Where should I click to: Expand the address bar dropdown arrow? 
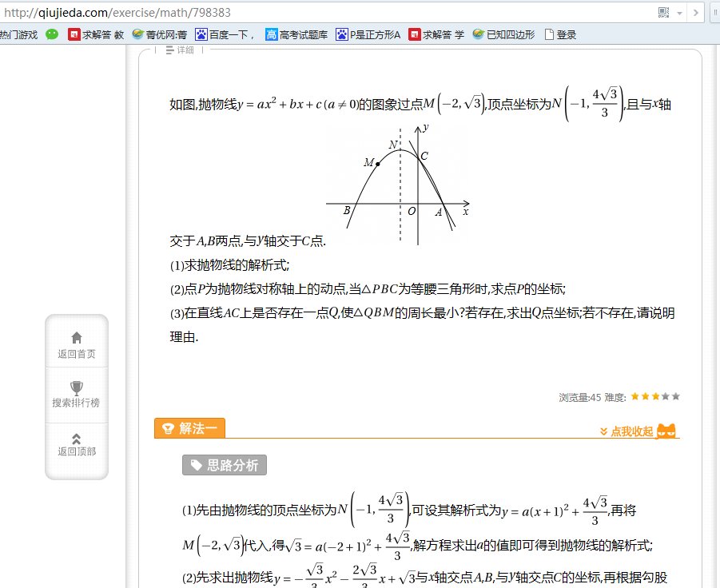pos(679,12)
